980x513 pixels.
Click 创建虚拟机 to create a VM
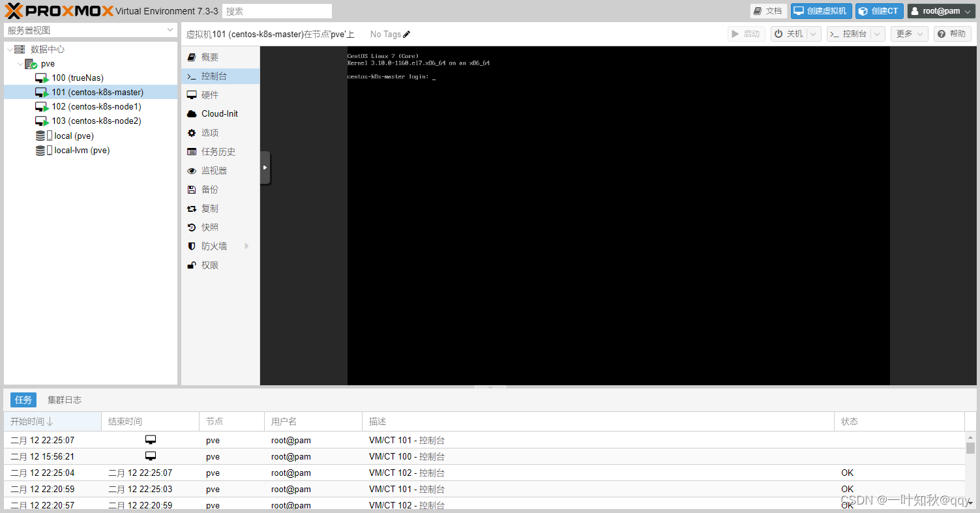821,11
